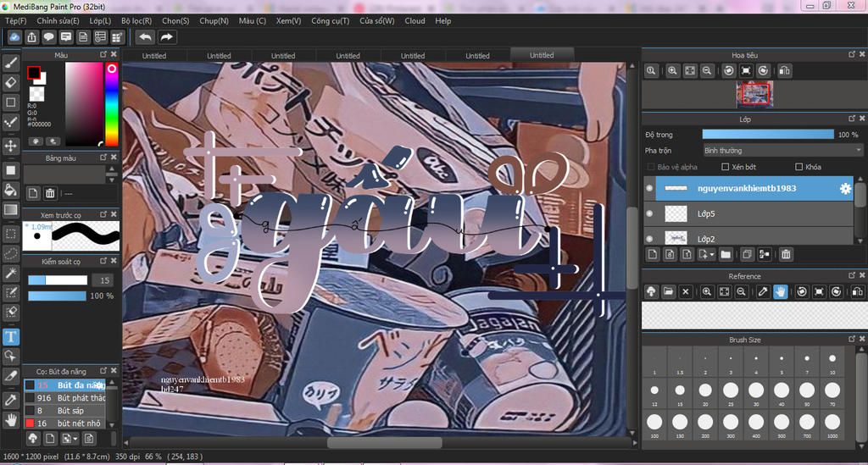Select the Brush tool in the left toolbar
The height and width of the screenshot is (465, 868).
point(10,63)
